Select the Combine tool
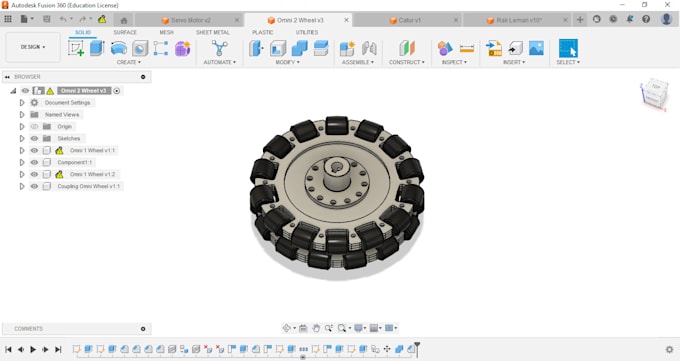 (x=299, y=48)
